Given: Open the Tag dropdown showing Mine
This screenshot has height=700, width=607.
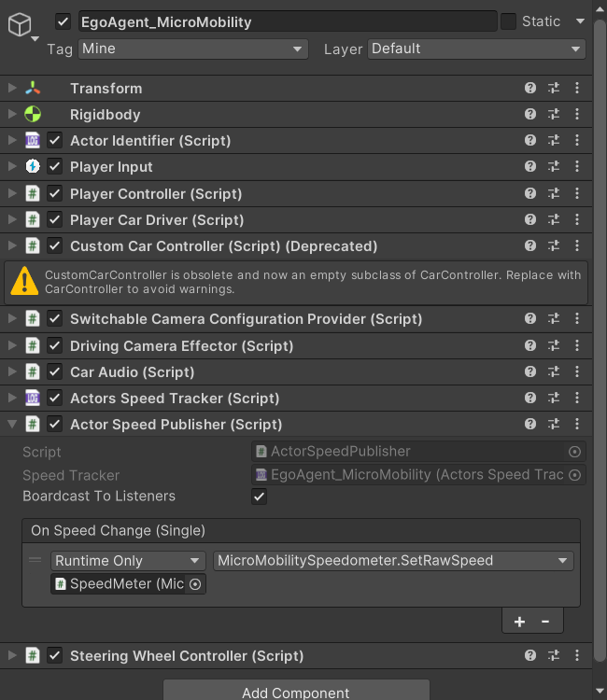Looking at the screenshot, I should click(x=193, y=49).
